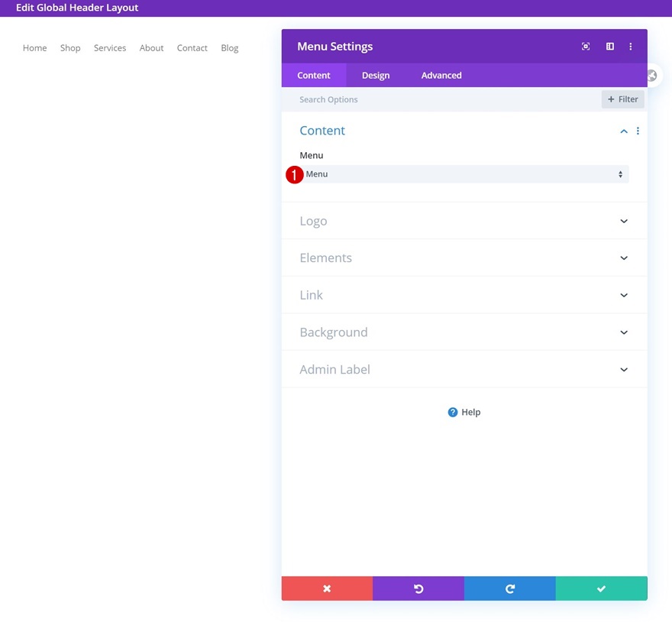Click the red discard changes button
Image resolution: width=672 pixels, height=622 pixels.
point(327,588)
